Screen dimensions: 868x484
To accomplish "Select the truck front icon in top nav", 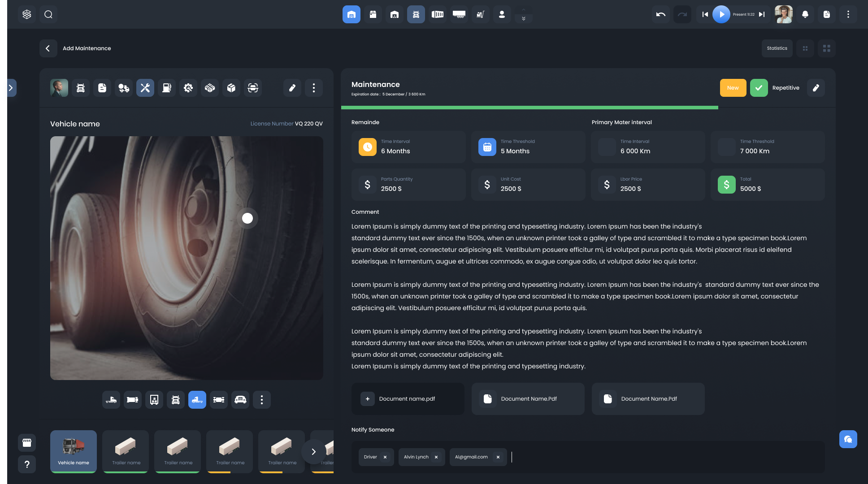I will (416, 14).
